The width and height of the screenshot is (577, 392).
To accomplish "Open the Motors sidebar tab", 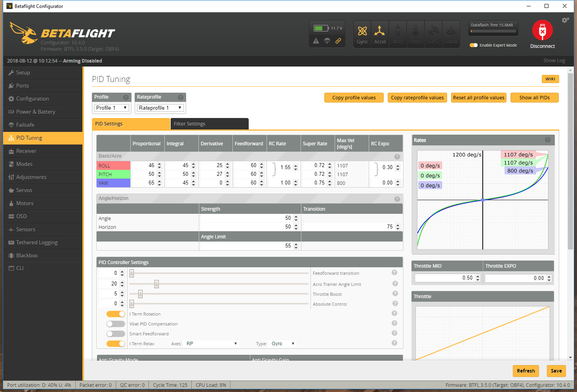I will [x=43, y=203].
